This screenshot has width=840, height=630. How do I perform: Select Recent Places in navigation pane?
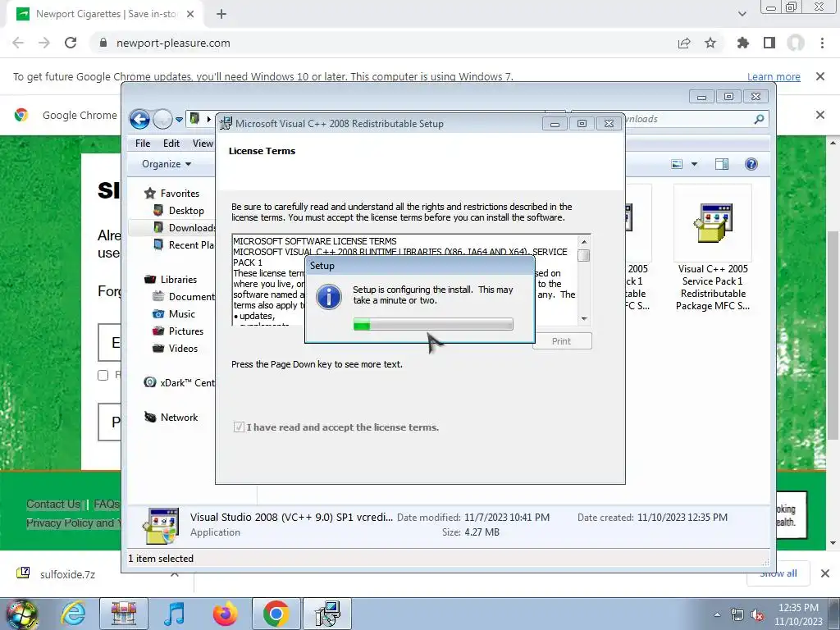(183, 244)
